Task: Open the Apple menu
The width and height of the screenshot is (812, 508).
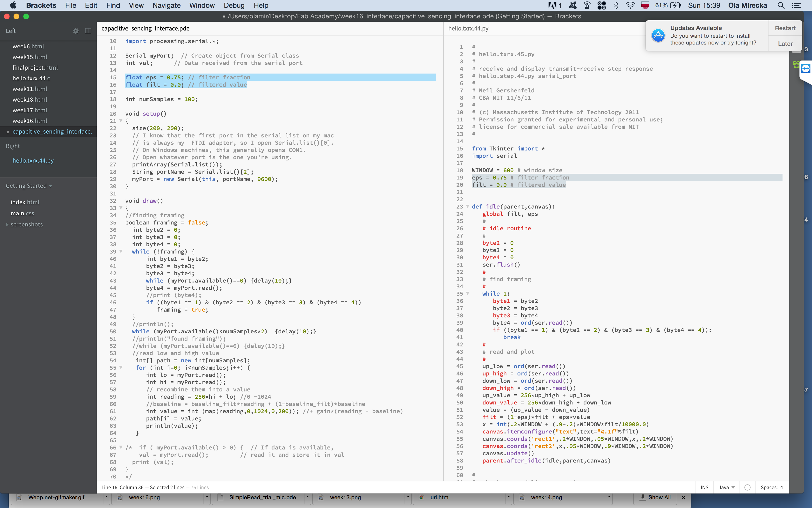Action: [x=13, y=5]
